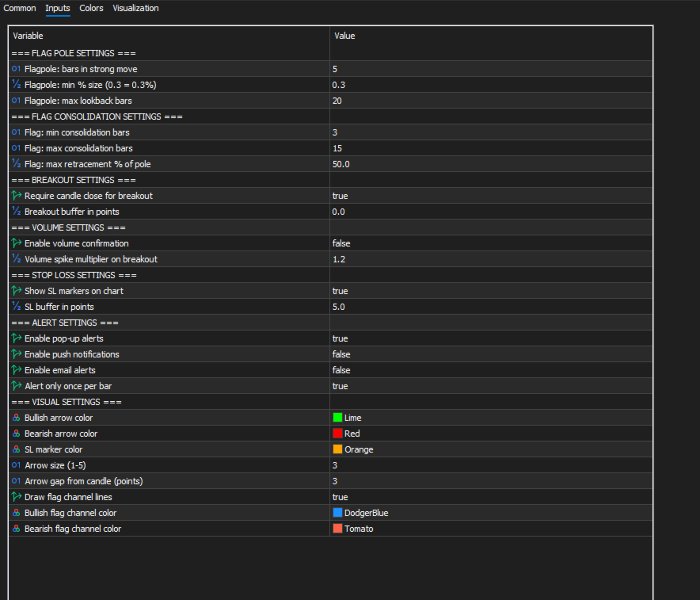Toggle 'Alert only once per bar' true value
This screenshot has width=700, height=600.
(340, 386)
